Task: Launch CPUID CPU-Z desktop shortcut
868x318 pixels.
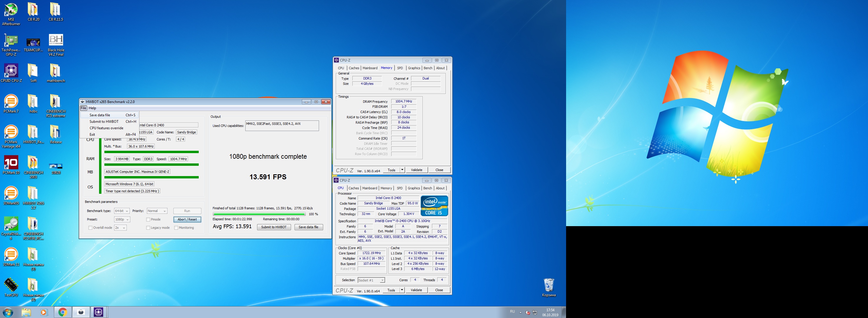Action: [x=11, y=73]
